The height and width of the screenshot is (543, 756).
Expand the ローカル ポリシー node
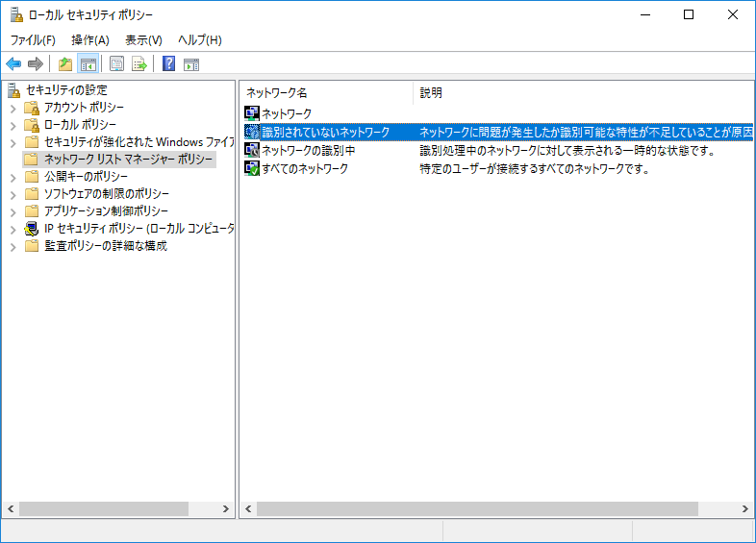pyautogui.click(x=13, y=126)
